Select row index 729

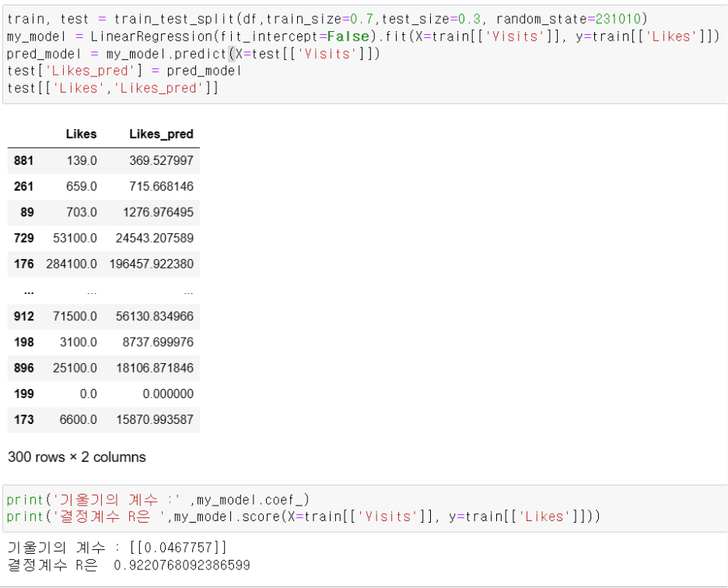tap(23, 238)
